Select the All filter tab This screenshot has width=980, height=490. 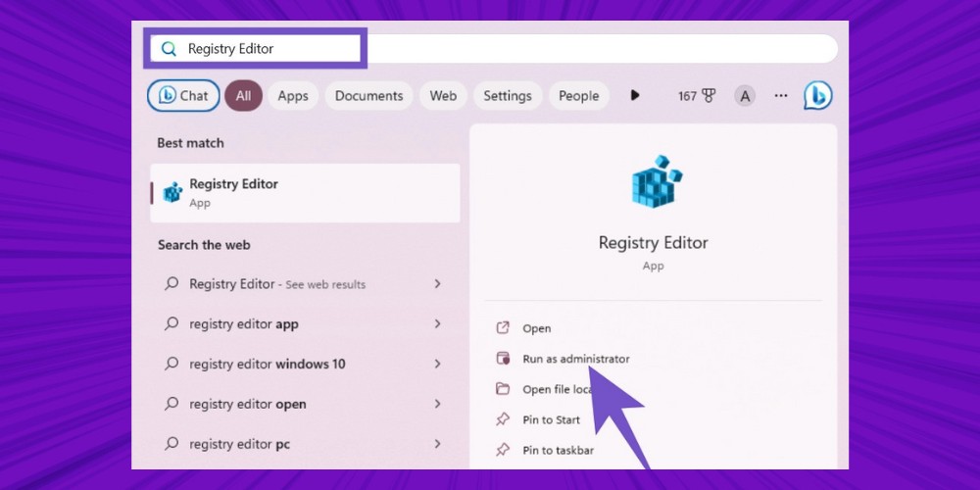[243, 96]
